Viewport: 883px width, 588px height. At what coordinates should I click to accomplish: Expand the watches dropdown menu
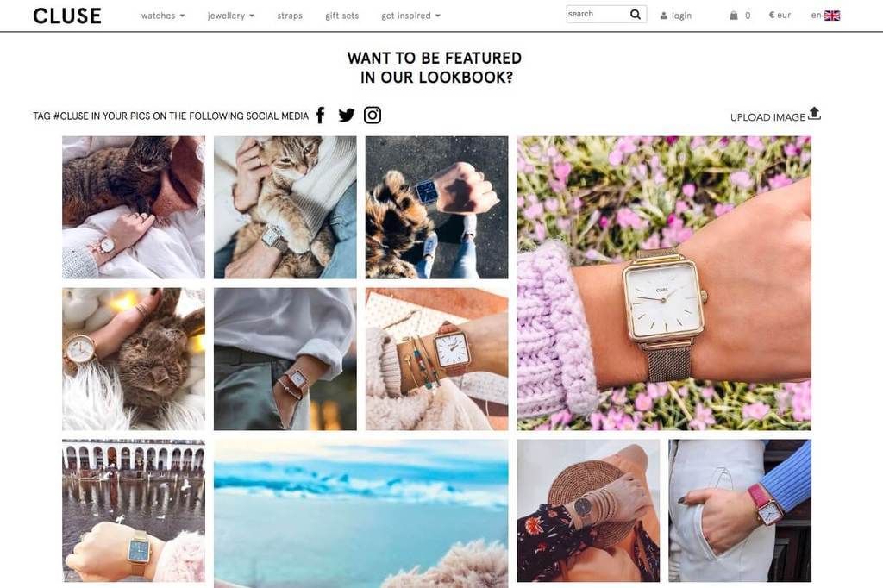tap(163, 16)
